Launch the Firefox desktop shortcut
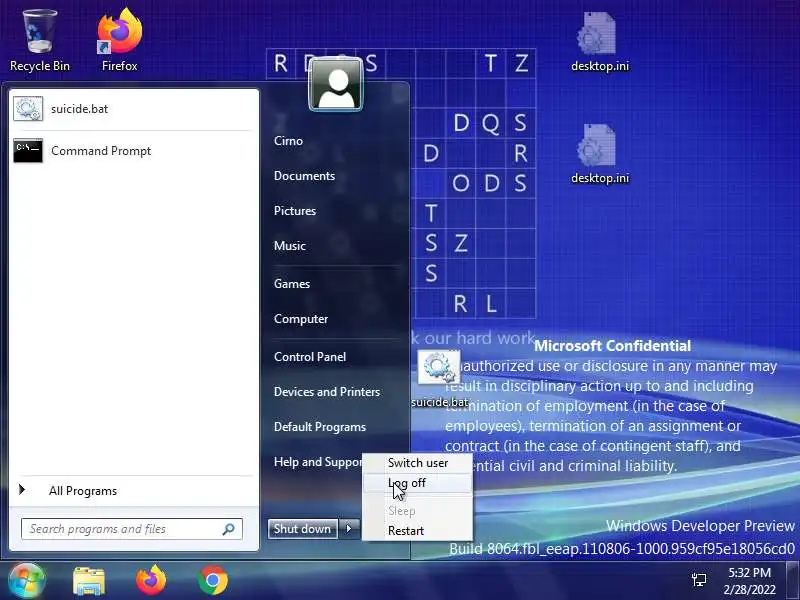The image size is (800, 600). click(x=119, y=41)
